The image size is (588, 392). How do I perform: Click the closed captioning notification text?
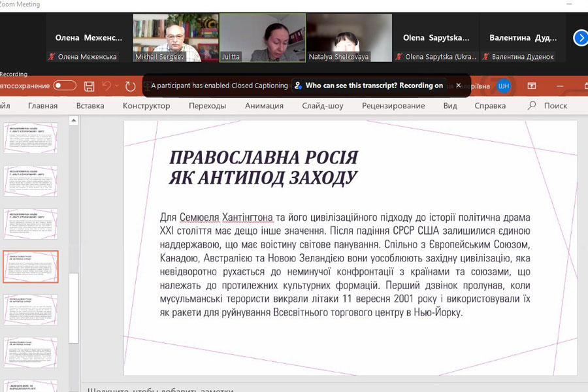pos(220,86)
